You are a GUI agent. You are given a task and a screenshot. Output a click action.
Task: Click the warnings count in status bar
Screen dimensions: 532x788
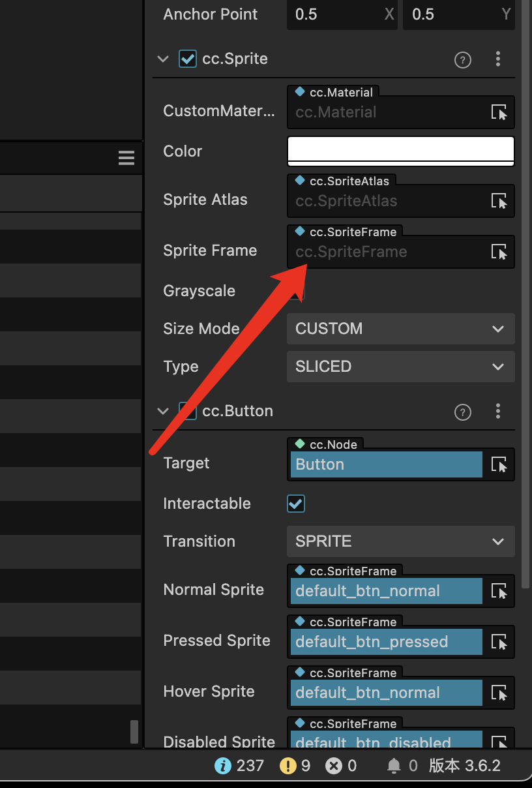click(x=295, y=766)
